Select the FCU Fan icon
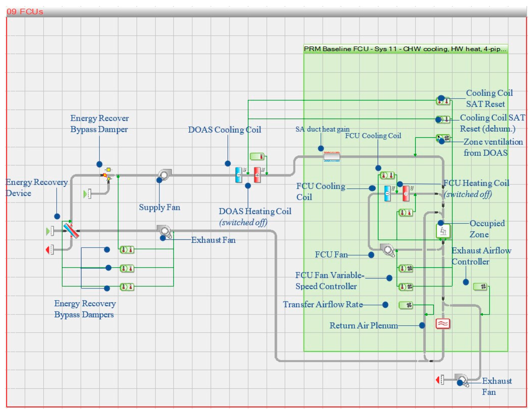532x415 pixels. point(387,250)
